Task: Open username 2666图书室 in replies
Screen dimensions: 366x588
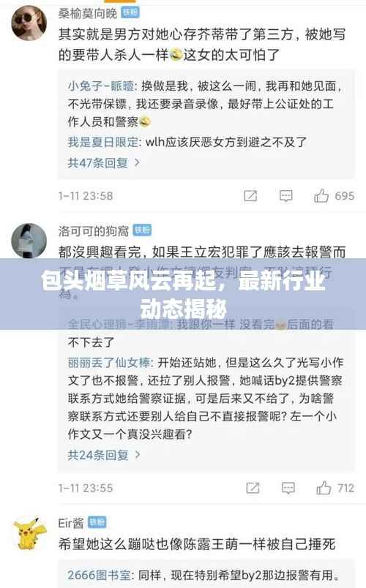Action: tap(99, 575)
